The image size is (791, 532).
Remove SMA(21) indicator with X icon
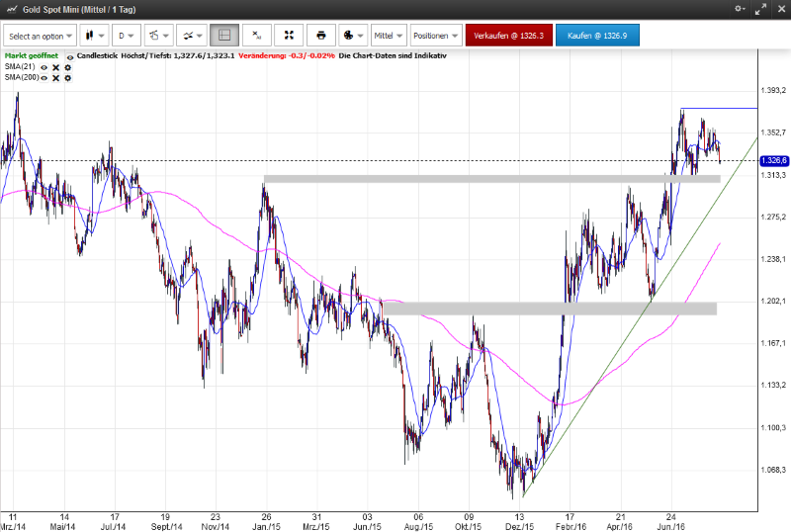coord(56,67)
